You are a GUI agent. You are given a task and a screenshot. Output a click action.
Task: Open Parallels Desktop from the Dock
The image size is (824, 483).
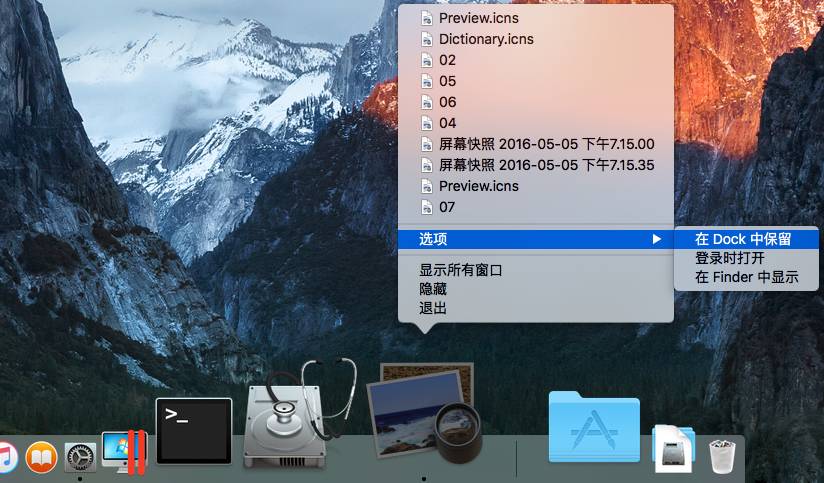point(125,452)
